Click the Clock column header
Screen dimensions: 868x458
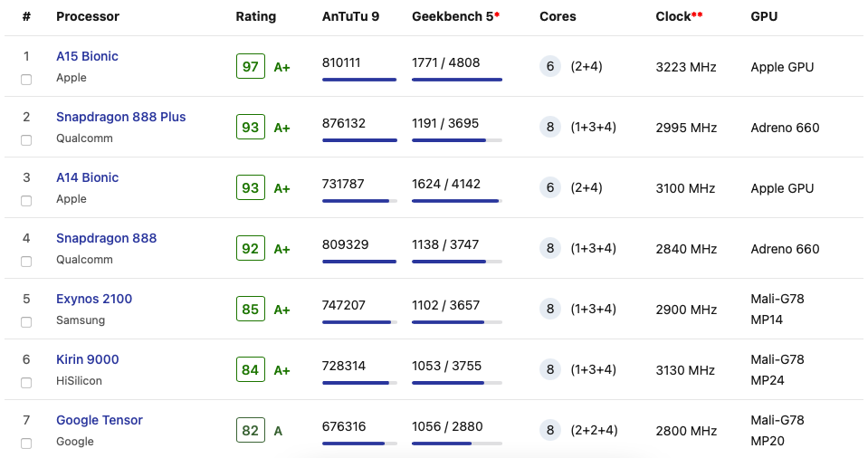679,16
